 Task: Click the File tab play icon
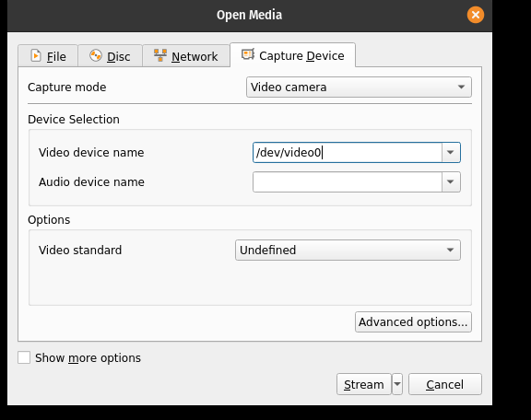(36, 55)
